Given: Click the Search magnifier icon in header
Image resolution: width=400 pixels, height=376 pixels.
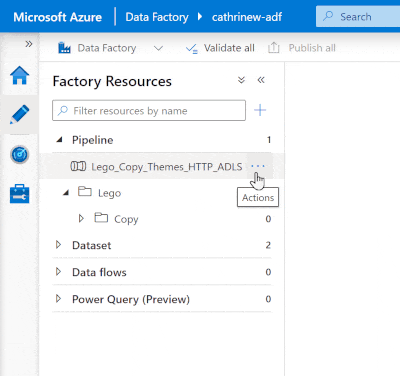Looking at the screenshot, I should pos(328,16).
